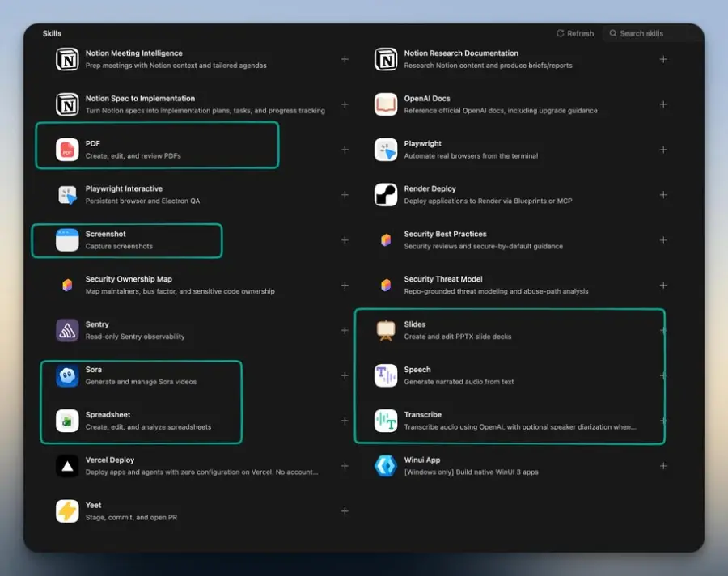Focus the Search skills field
The image size is (728, 576).
point(652,33)
